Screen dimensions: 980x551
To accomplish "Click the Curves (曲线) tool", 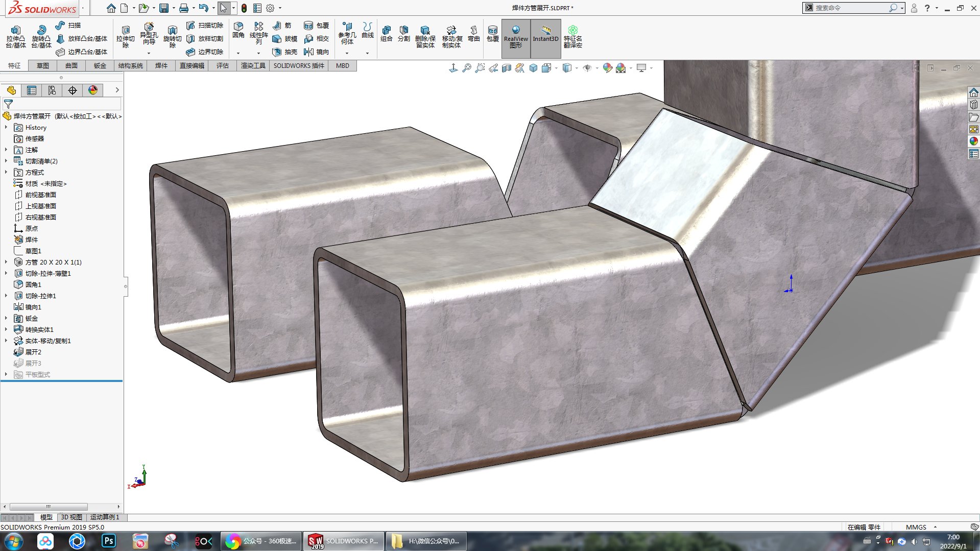I will click(368, 30).
